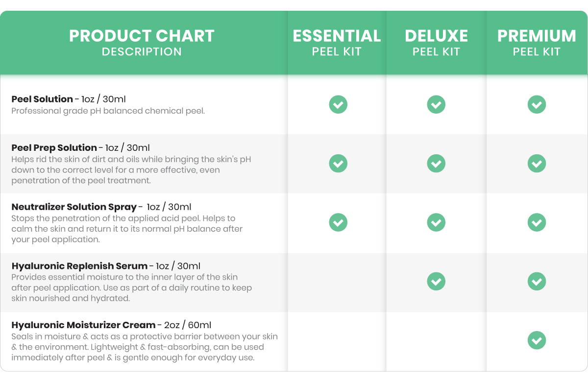This screenshot has width=588, height=382.
Task: Click Essential kit checkmark for Peel Solution
Action: (338, 104)
